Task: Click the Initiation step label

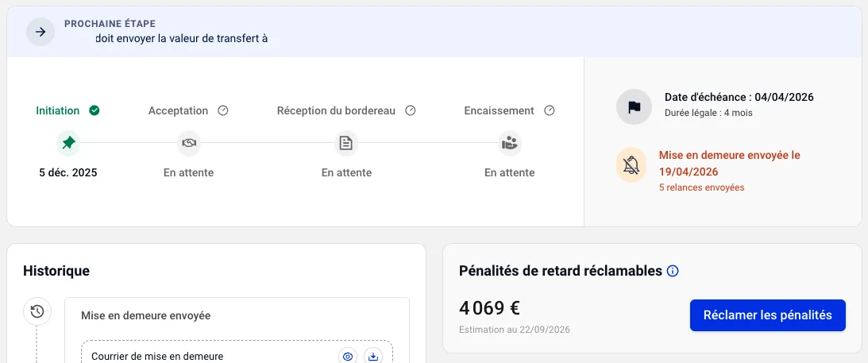Action: [x=57, y=110]
